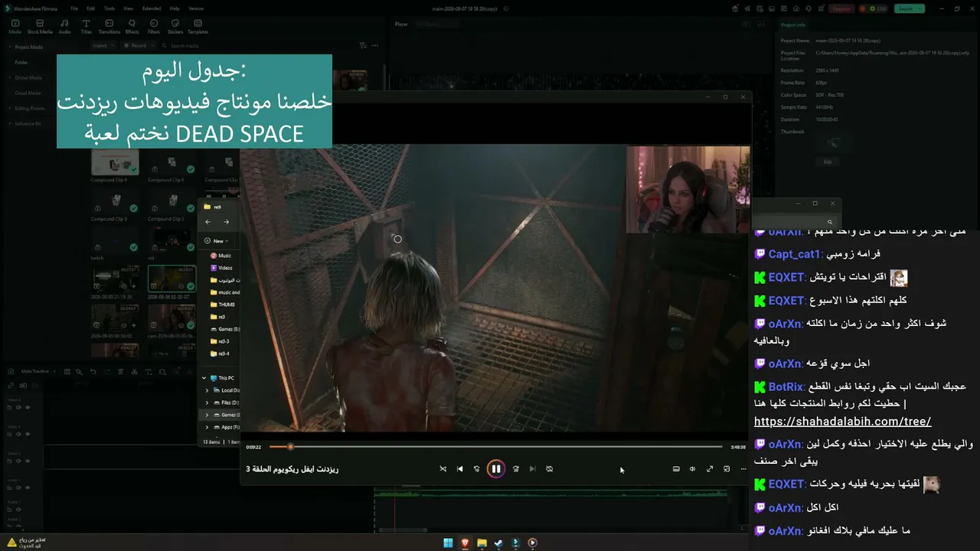Open the Help menu in Filmora
This screenshot has width=980, height=551.
[x=175, y=8]
